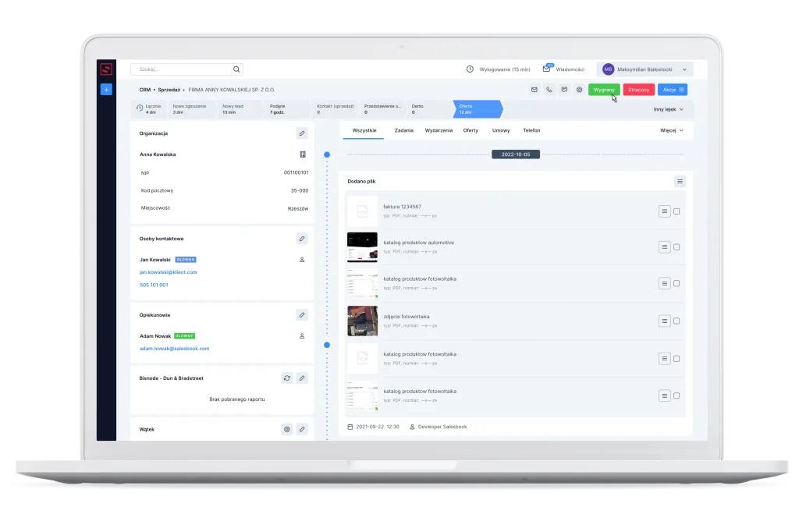The height and width of the screenshot is (532, 799).
Task: Open the menu icon for faktura 1234567
Action: [x=665, y=211]
